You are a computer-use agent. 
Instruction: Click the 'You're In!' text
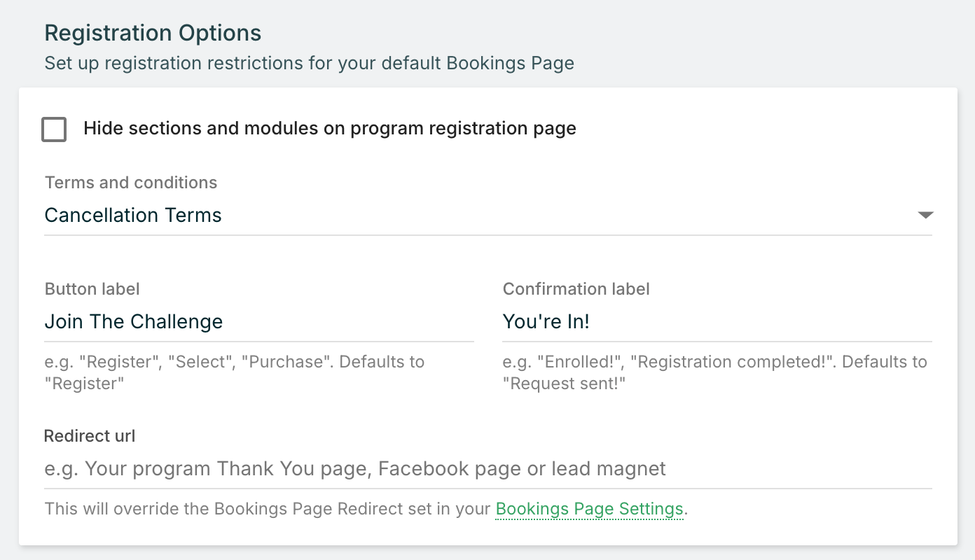click(546, 322)
